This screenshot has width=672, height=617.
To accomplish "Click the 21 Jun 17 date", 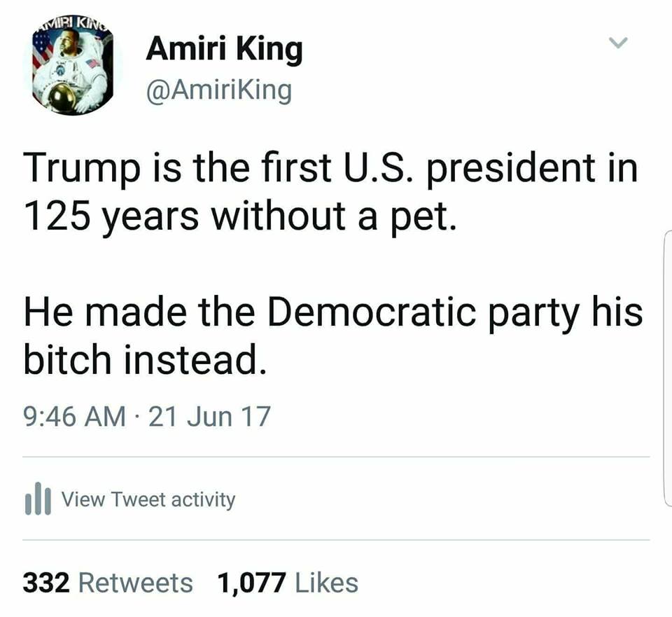I will 210,417.
